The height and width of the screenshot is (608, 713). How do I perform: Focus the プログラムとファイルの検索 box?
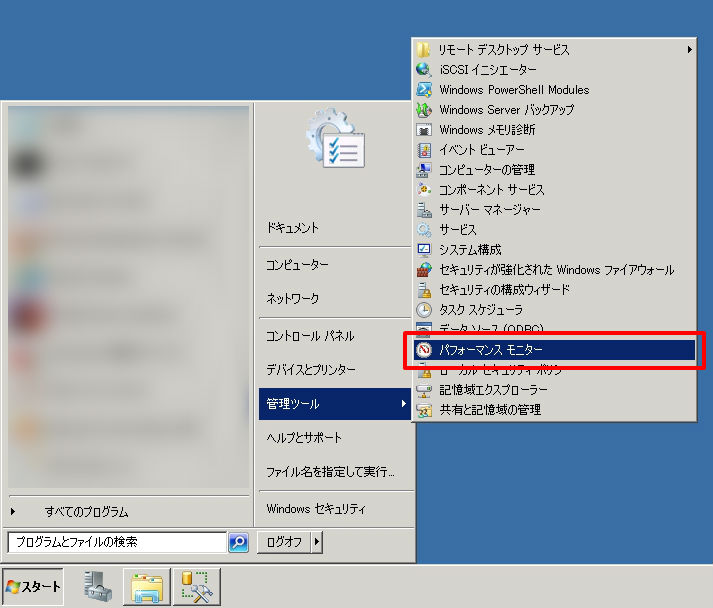coord(117,542)
